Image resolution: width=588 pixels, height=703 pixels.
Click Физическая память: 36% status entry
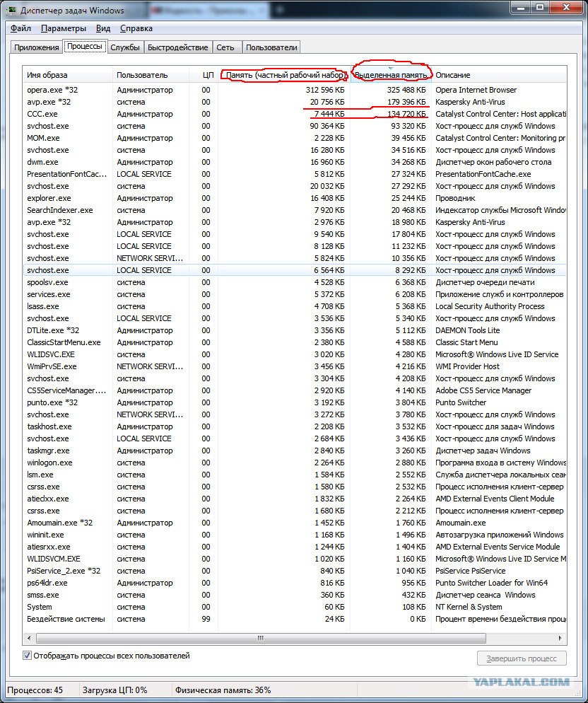pos(223,690)
